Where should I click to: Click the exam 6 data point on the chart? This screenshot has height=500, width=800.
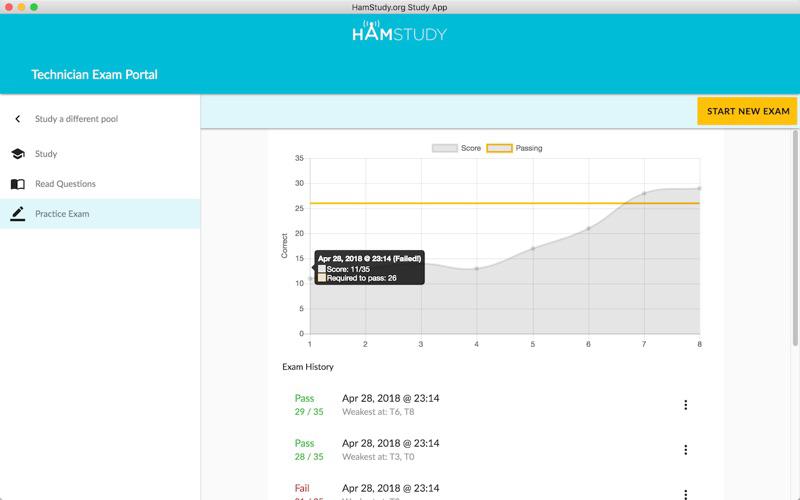[588, 229]
